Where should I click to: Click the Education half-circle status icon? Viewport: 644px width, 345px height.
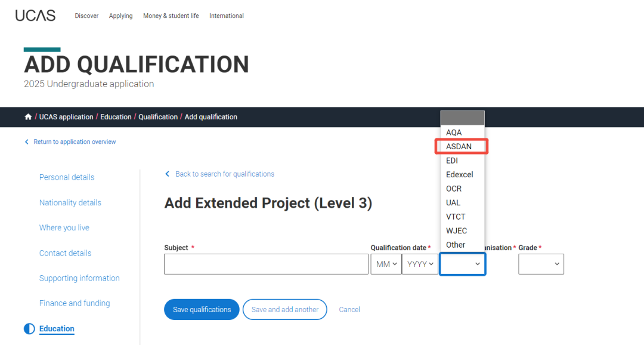(x=29, y=329)
